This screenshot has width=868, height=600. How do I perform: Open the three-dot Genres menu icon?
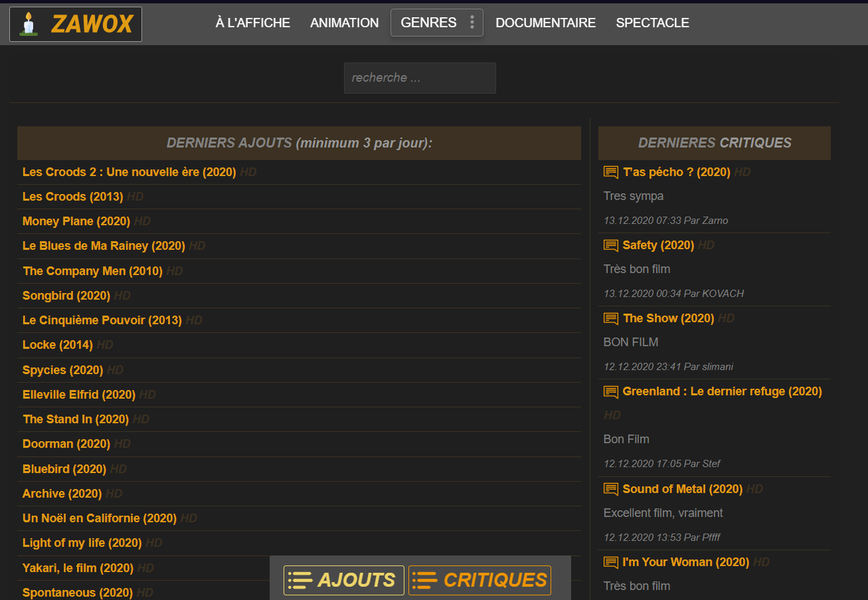click(x=472, y=23)
